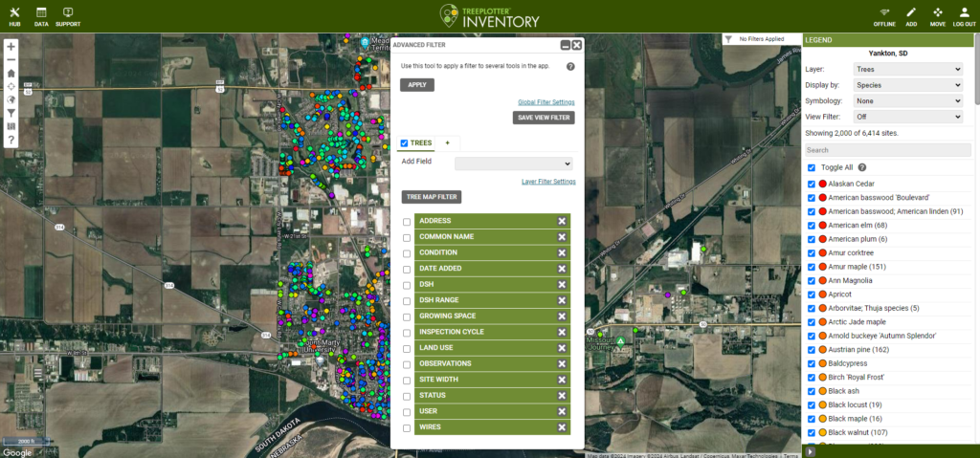
Task: Open filter funnel in map toolbar
Action: pyautogui.click(x=11, y=113)
